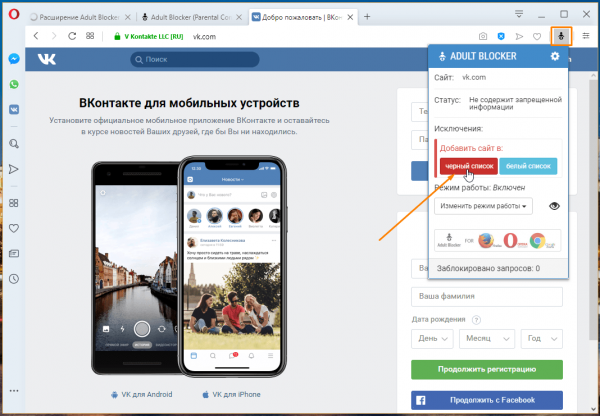The image size is (600, 416).
Task: Add site to 'черный список'
Action: 469,166
